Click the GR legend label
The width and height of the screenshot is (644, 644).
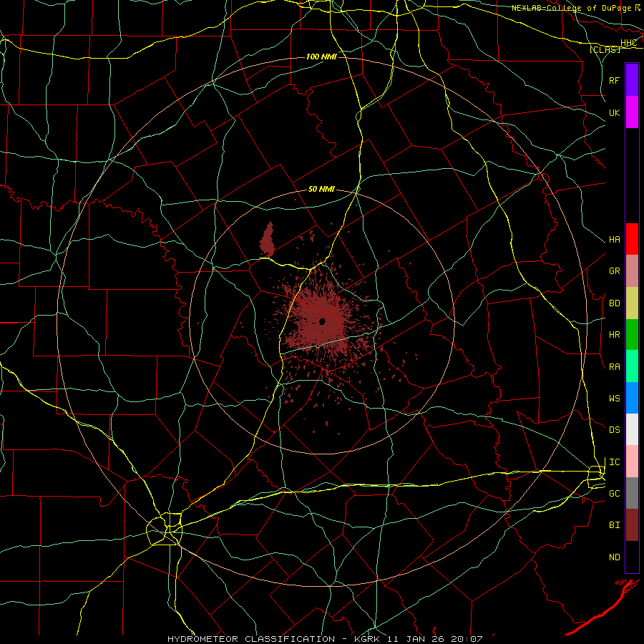tap(615, 271)
